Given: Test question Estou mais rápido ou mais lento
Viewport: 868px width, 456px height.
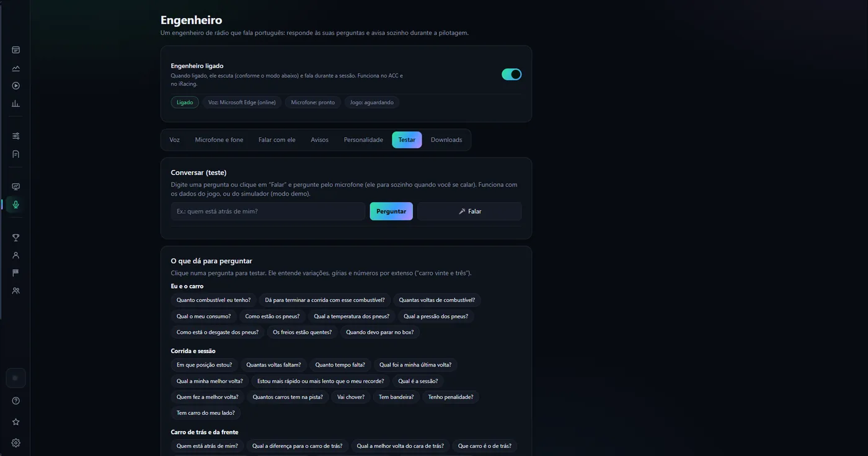Looking at the screenshot, I should click(x=321, y=382).
